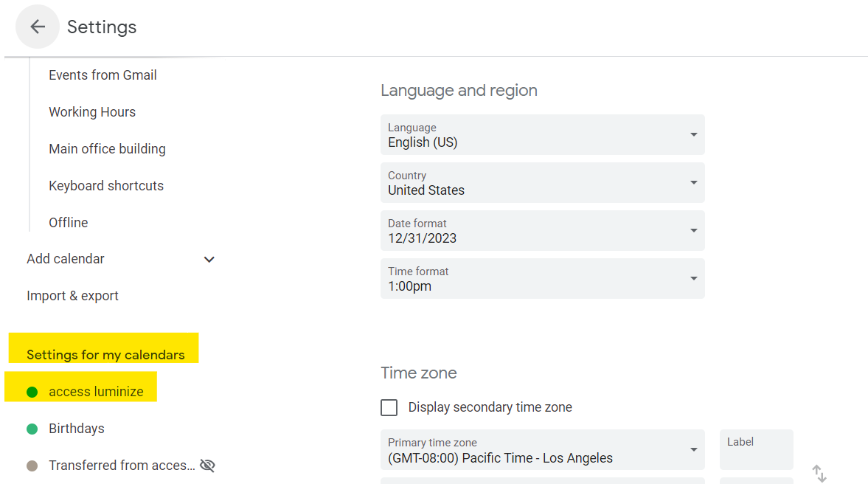This screenshot has width=868, height=484.
Task: Click the teal dot beside Birthdays
Action: [32, 429]
